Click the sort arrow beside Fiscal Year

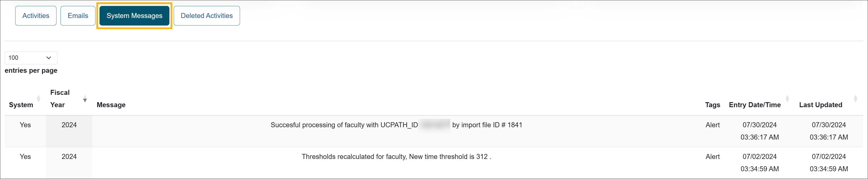(x=85, y=99)
